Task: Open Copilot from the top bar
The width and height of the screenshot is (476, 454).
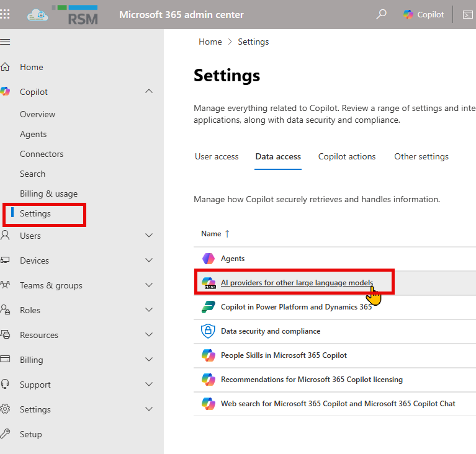Action: [424, 14]
